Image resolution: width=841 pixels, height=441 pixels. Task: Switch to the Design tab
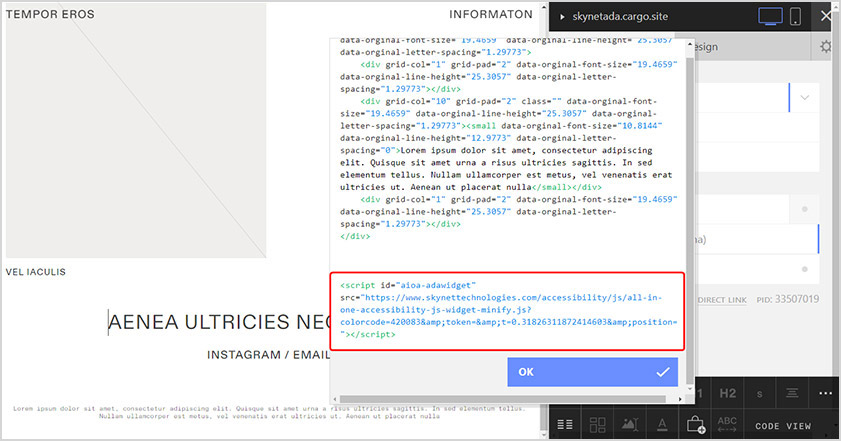(705, 47)
